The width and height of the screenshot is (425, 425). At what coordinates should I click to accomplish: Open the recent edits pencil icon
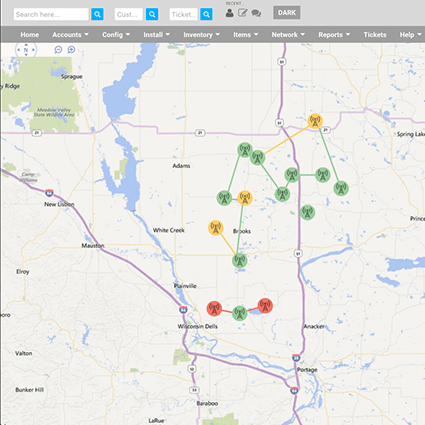[x=243, y=13]
